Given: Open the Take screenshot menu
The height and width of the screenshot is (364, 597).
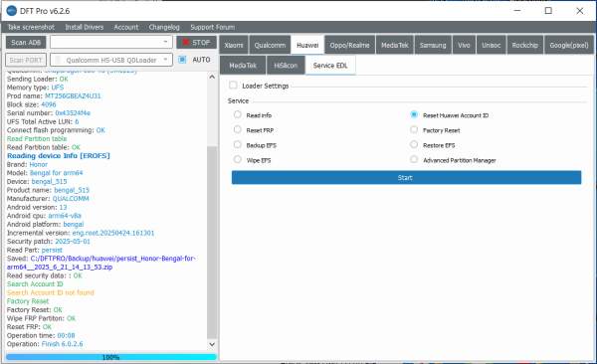Looking at the screenshot, I should coord(31,27).
